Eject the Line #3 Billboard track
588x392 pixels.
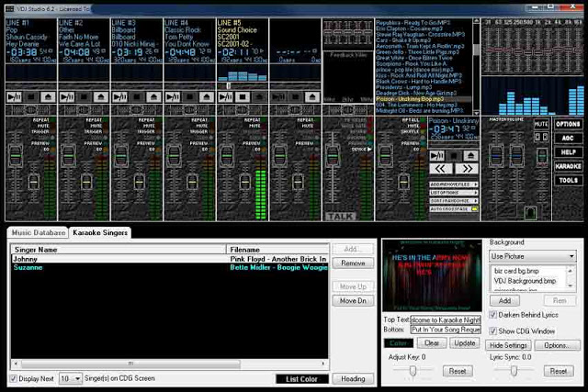153,97
